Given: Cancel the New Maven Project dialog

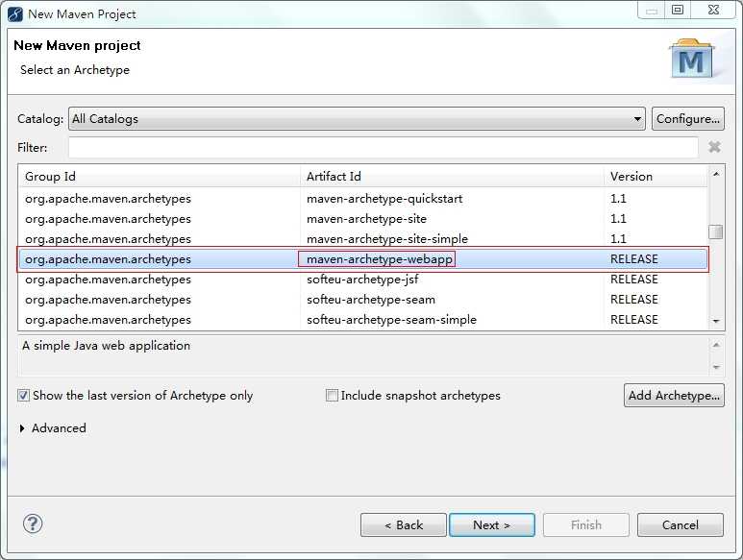Looking at the screenshot, I should point(681,525).
